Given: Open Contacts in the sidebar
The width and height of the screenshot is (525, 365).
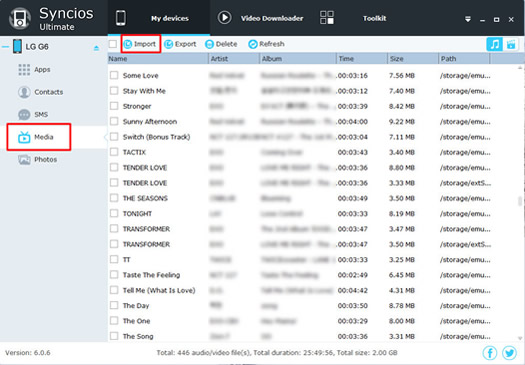Looking at the screenshot, I should point(49,92).
